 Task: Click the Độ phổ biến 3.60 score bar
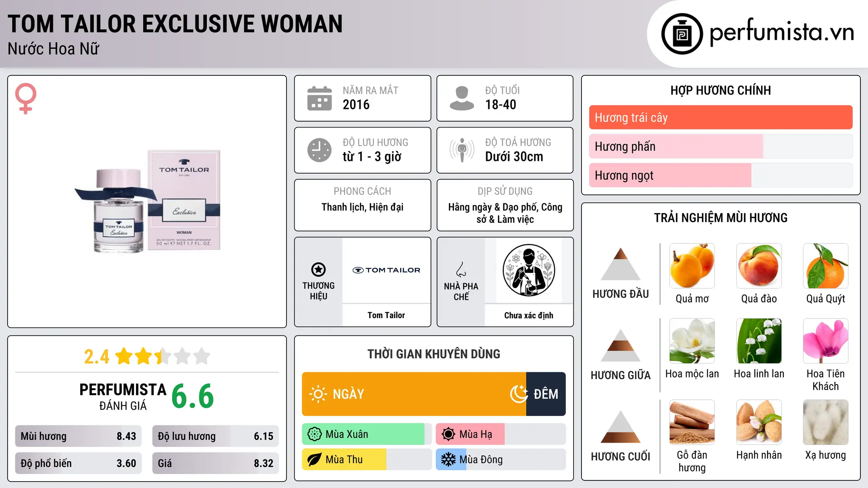[78, 463]
